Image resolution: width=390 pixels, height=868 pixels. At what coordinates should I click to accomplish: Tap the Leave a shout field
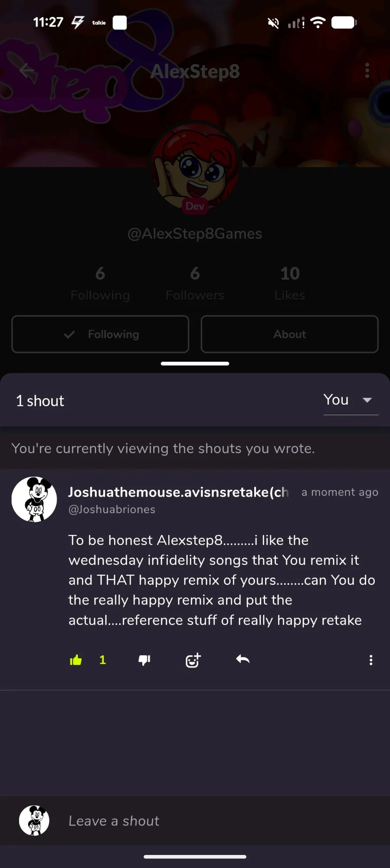pyautogui.click(x=217, y=821)
